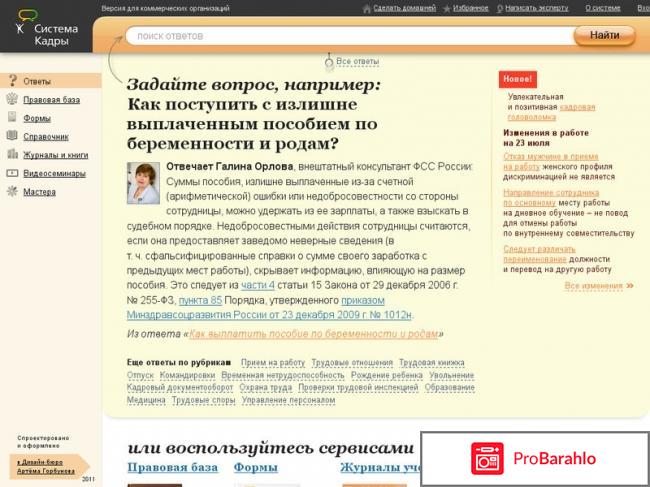Select the Кадровый документооборот rubric
The width and height of the screenshot is (650, 487).
click(180, 388)
